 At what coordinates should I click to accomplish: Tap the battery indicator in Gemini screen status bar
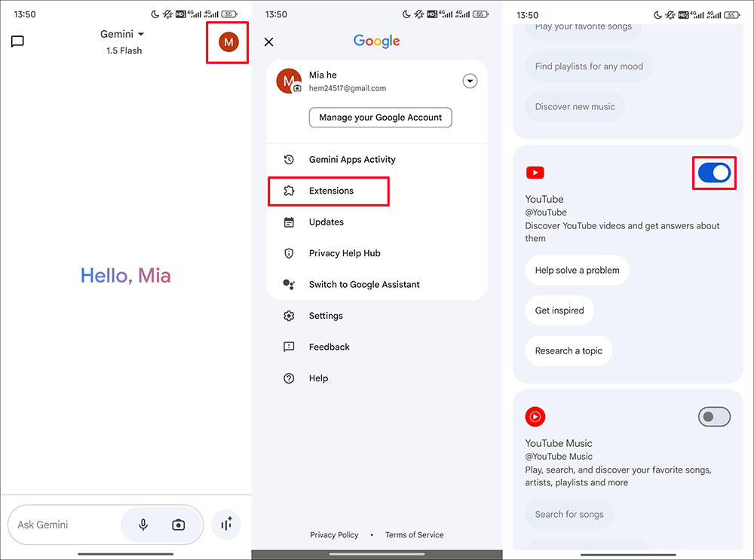point(229,14)
